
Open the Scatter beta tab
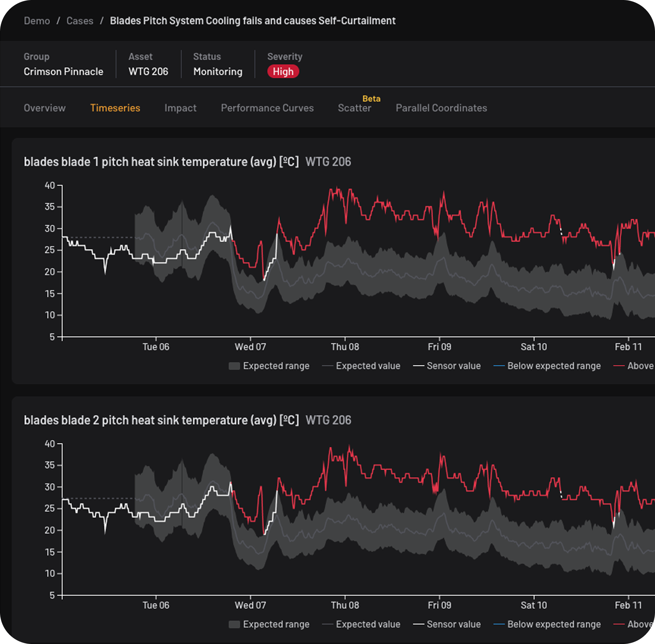pos(354,108)
